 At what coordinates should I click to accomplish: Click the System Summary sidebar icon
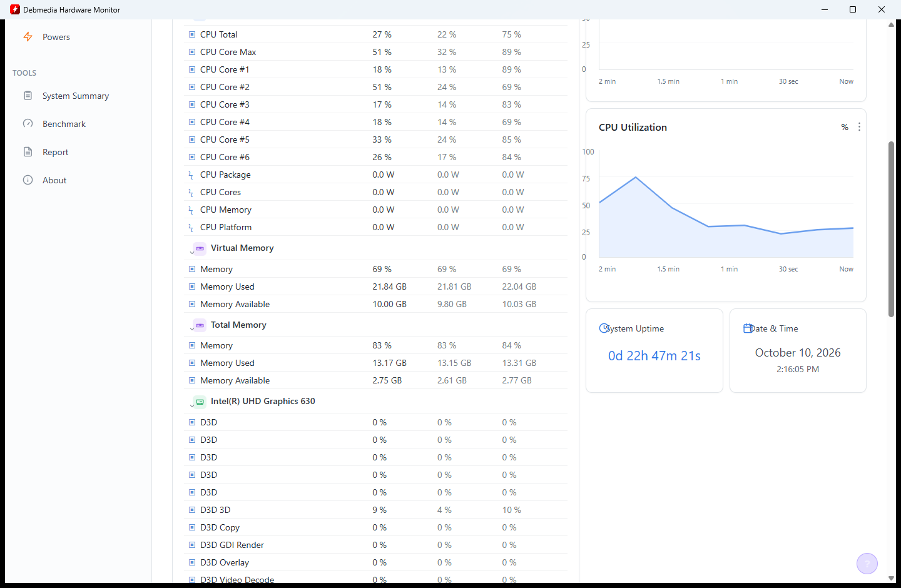click(28, 96)
